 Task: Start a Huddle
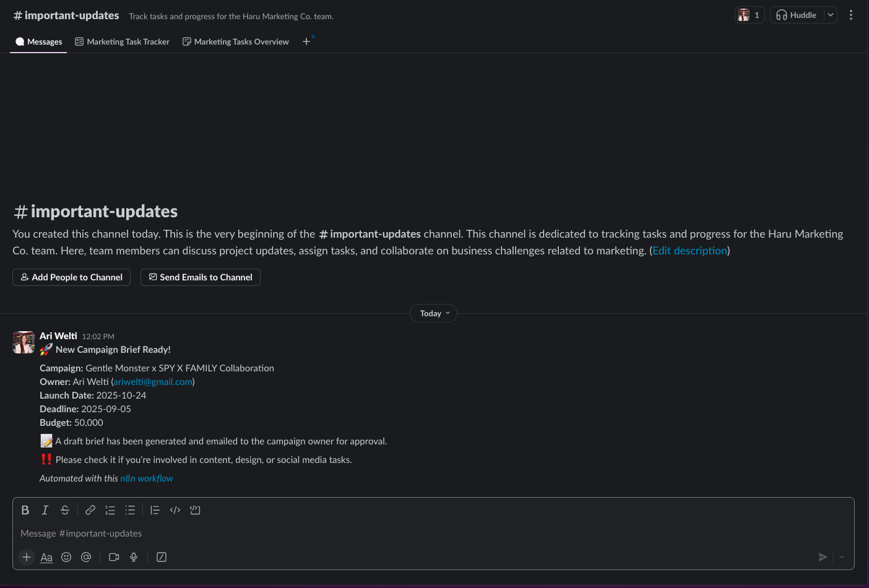[x=797, y=15]
